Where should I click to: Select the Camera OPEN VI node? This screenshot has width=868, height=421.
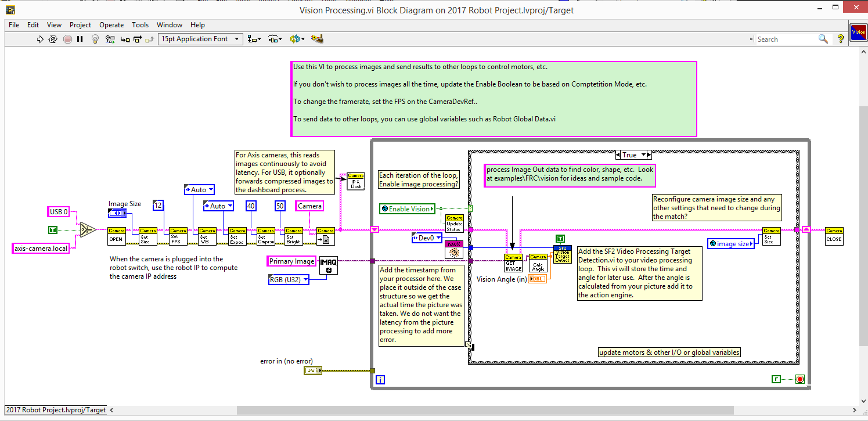click(x=116, y=236)
